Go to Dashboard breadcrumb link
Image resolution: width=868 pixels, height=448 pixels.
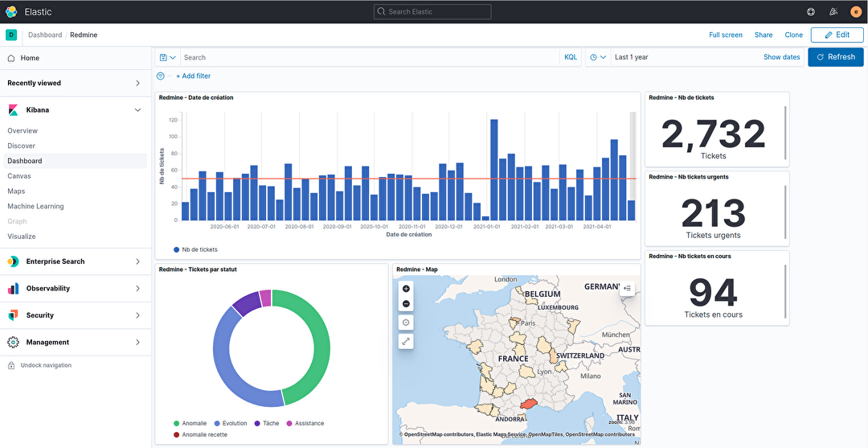pyautogui.click(x=45, y=35)
